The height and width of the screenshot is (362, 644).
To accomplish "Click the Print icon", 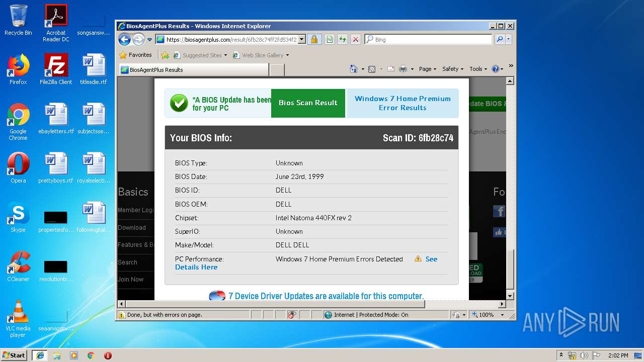I will point(403,69).
